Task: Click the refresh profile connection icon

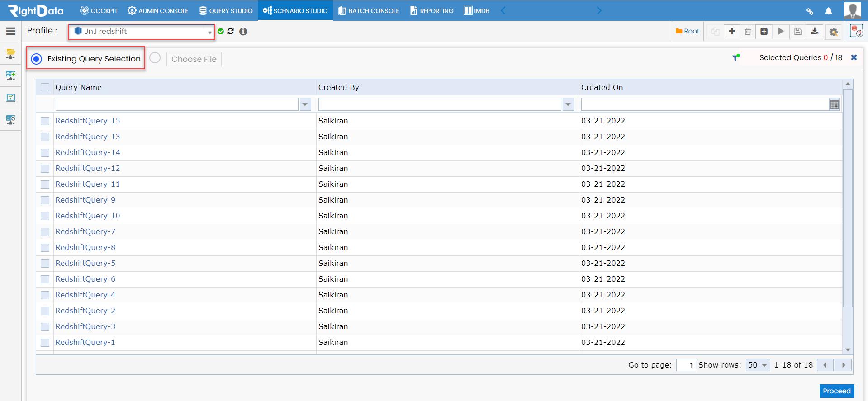Action: (231, 31)
